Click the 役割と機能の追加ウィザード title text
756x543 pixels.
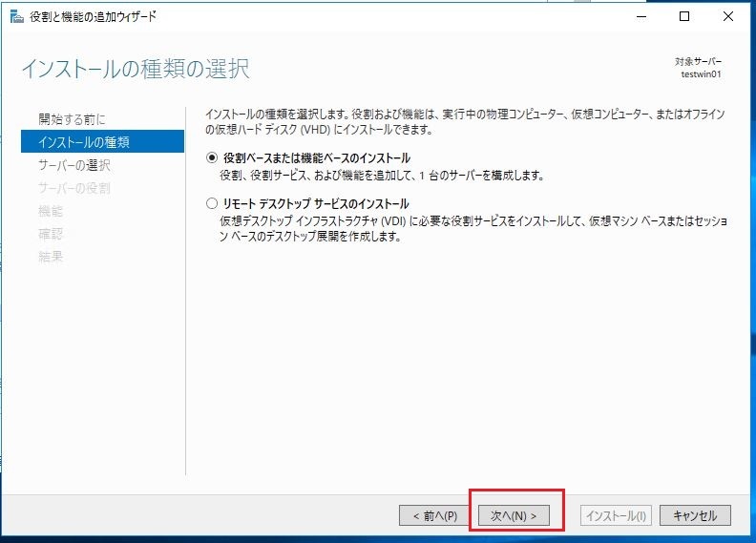(x=93, y=16)
